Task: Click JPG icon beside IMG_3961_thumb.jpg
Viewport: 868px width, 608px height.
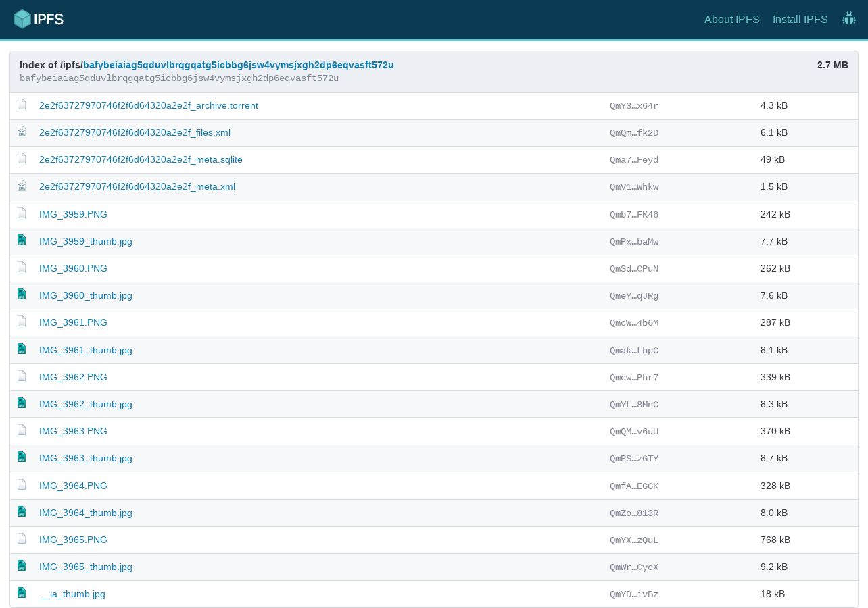Action: pos(22,349)
